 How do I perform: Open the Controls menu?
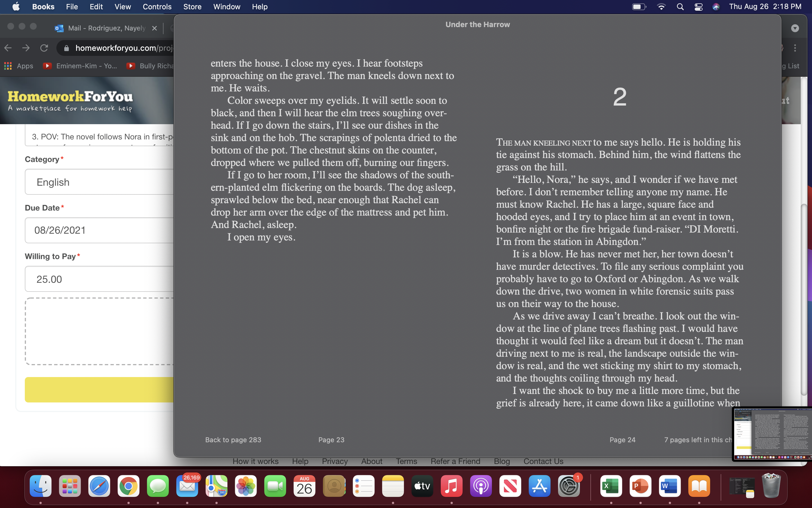[157, 7]
